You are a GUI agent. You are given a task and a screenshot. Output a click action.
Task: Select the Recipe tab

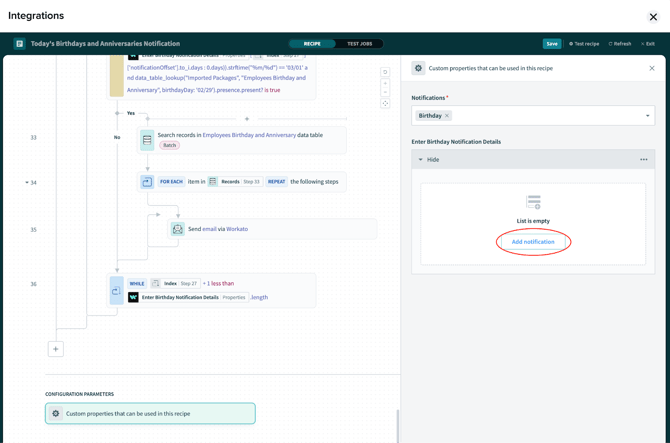click(x=312, y=44)
